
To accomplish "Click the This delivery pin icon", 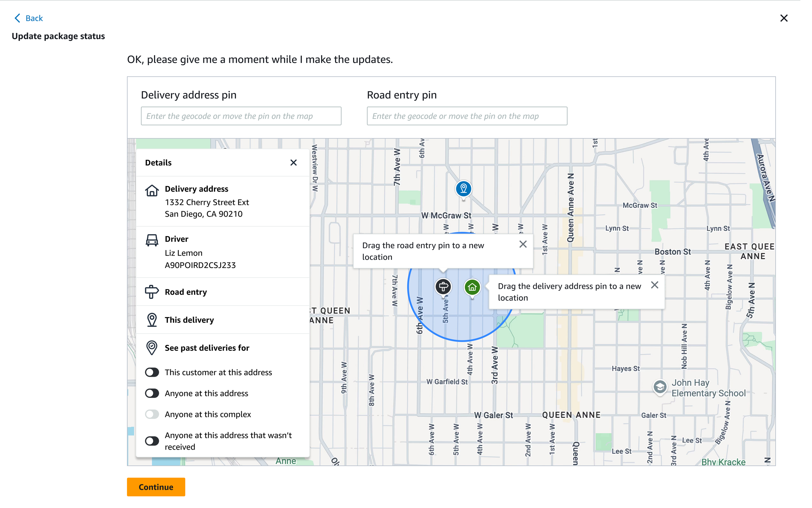I will point(152,320).
